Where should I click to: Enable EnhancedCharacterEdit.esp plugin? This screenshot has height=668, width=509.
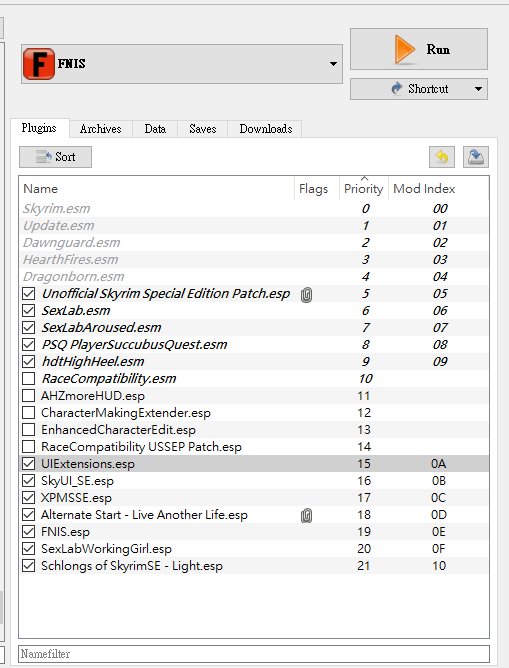point(29,429)
